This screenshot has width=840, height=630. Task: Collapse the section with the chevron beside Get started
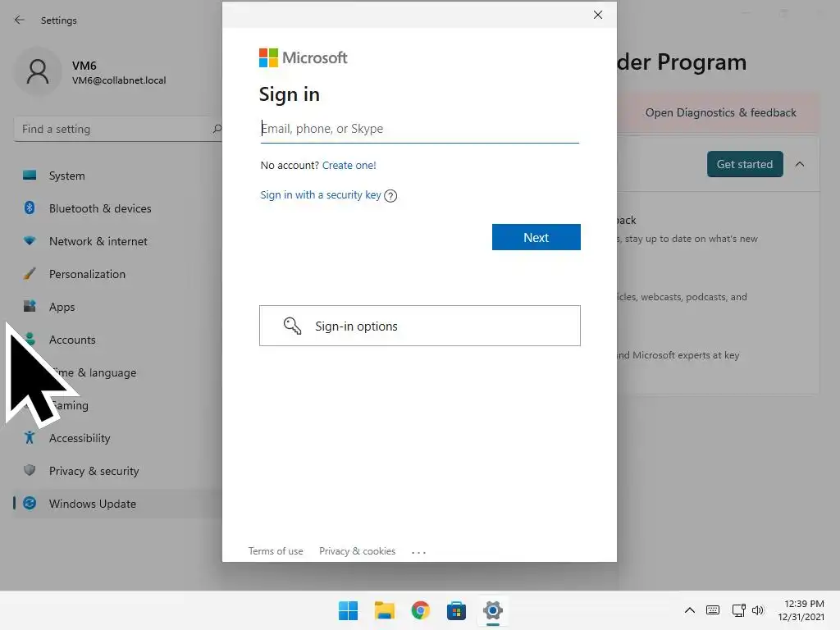click(800, 164)
